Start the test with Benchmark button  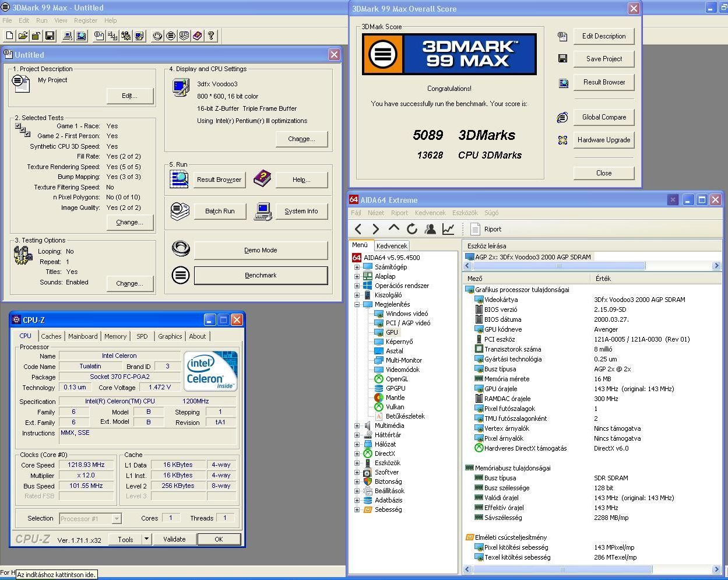point(261,275)
